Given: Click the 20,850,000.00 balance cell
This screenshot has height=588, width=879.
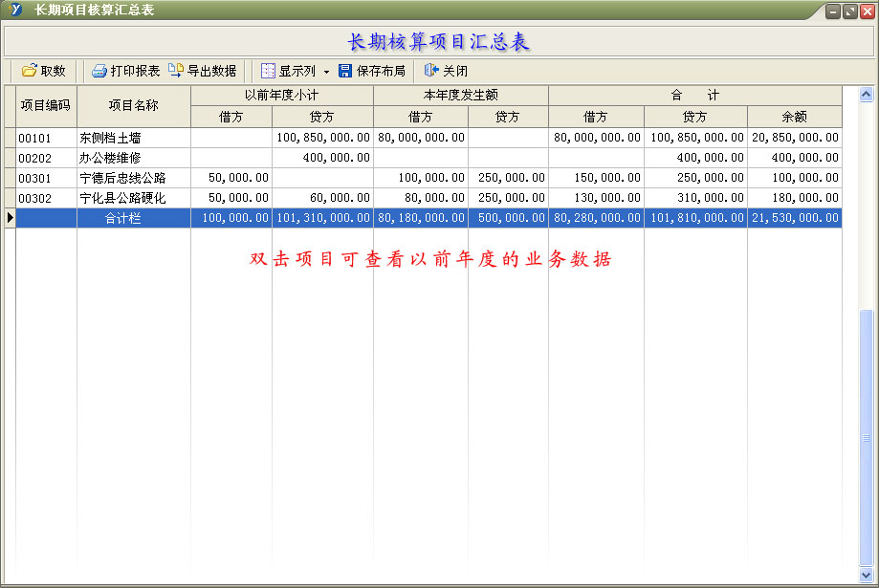Looking at the screenshot, I should 795,138.
